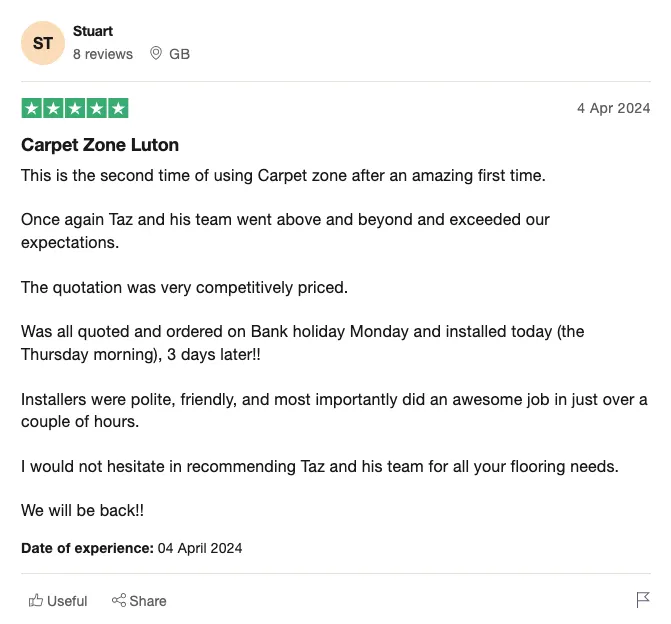Click the Date of experience label
Image resolution: width=671 pixels, height=624 pixels.
pos(87,548)
